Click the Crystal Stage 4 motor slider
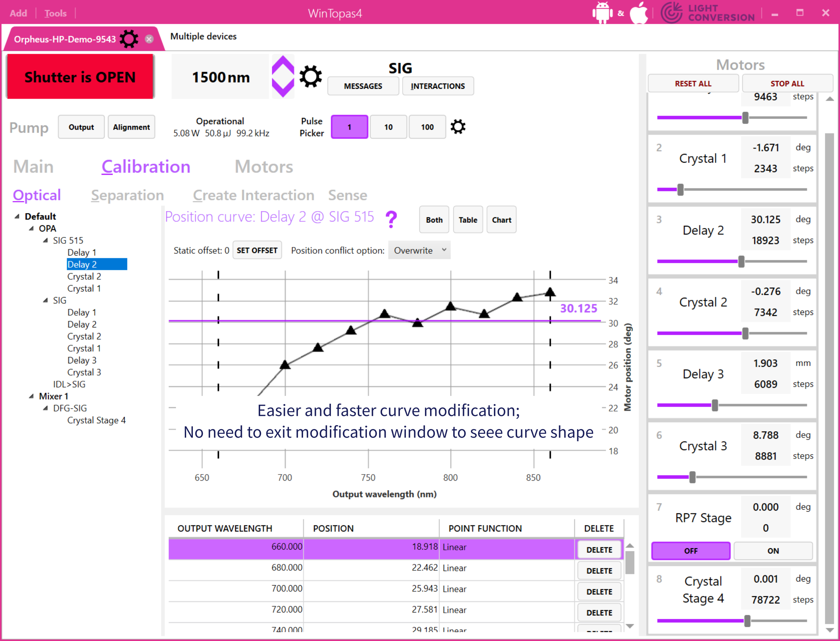Viewport: 840px width, 641px height. [732, 621]
